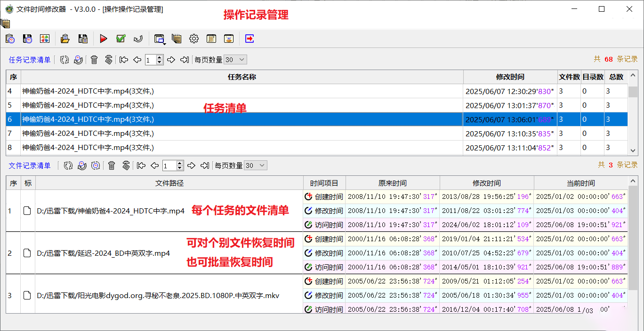The height and width of the screenshot is (331, 644).
Task: Click the task records page number field
Action: point(151,60)
